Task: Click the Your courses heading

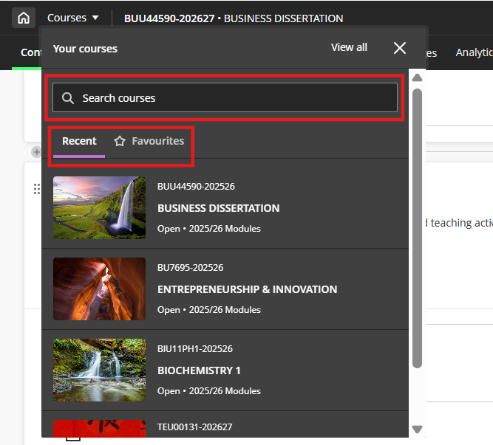Action: (x=85, y=49)
